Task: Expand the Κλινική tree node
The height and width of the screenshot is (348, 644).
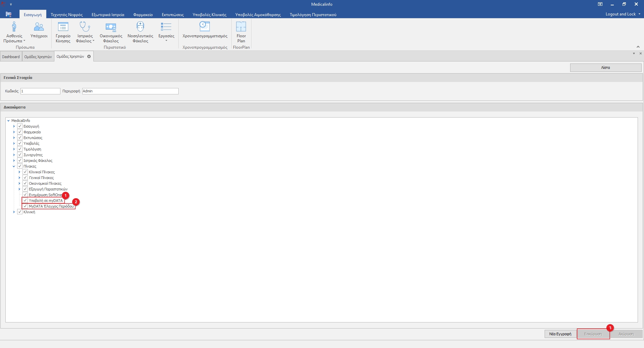Action: 14,212
